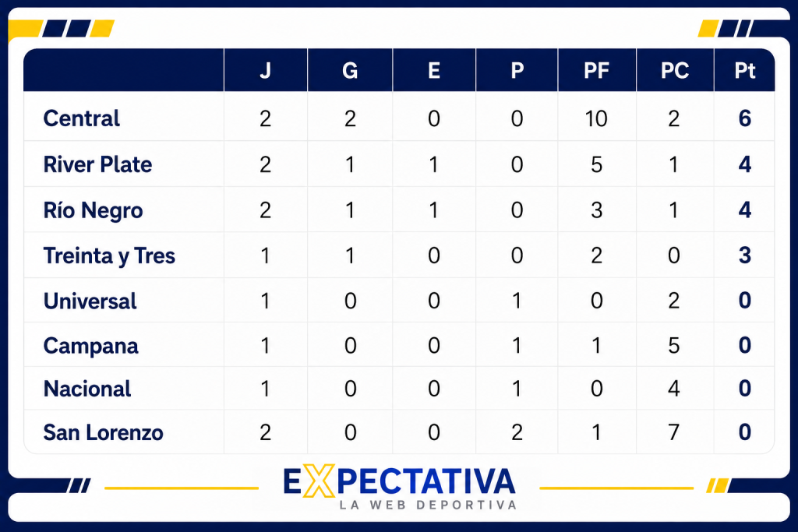Click the Río Negro row label
Screen dimensions: 798x532
[x=94, y=210]
